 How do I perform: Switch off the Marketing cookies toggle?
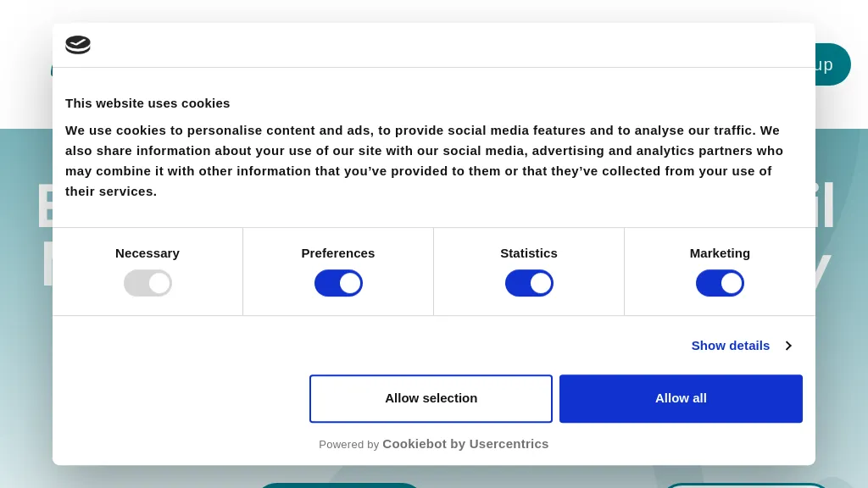[720, 283]
